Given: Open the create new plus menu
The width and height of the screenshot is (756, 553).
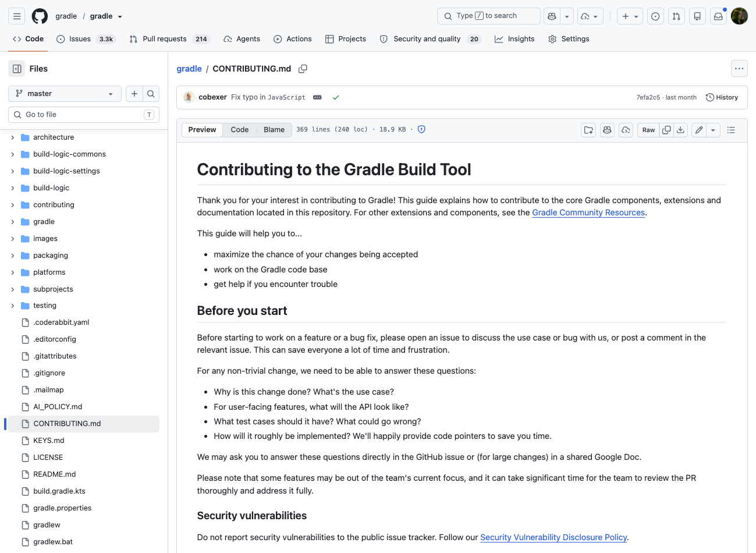Looking at the screenshot, I should click(630, 16).
